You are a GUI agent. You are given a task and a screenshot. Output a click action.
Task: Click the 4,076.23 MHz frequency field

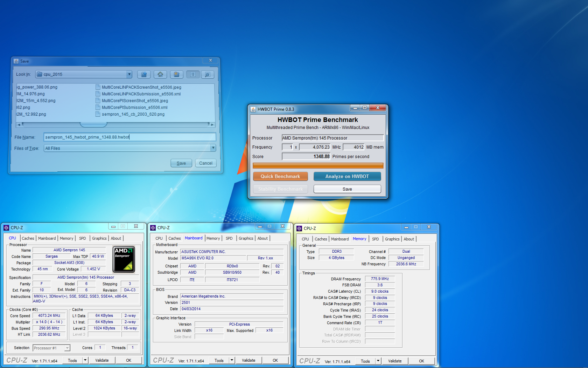coord(315,147)
